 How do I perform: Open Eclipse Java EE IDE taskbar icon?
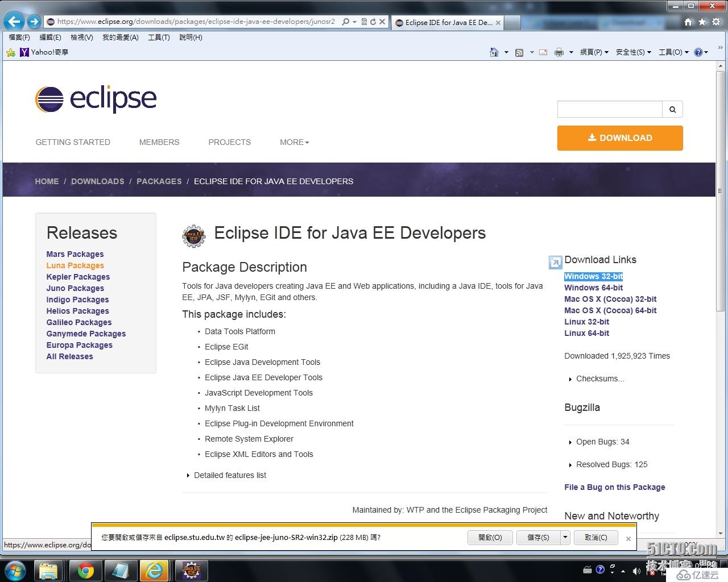[x=191, y=571]
